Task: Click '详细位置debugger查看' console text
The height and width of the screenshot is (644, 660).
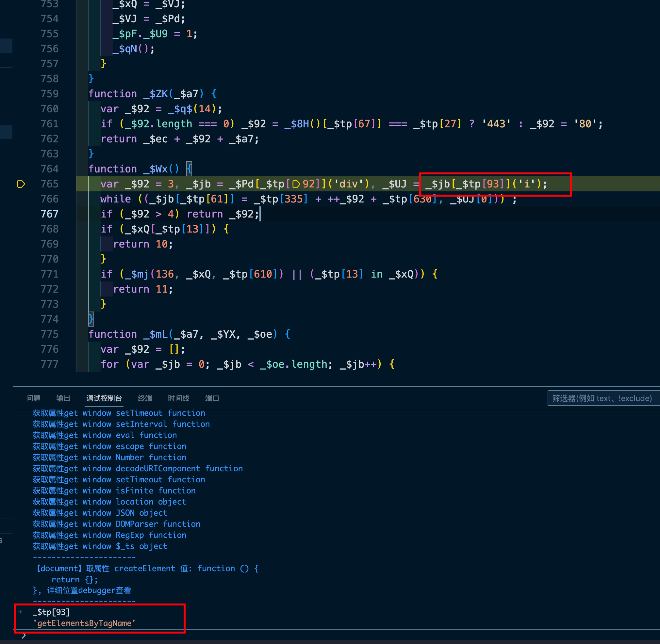Action: 89,590
